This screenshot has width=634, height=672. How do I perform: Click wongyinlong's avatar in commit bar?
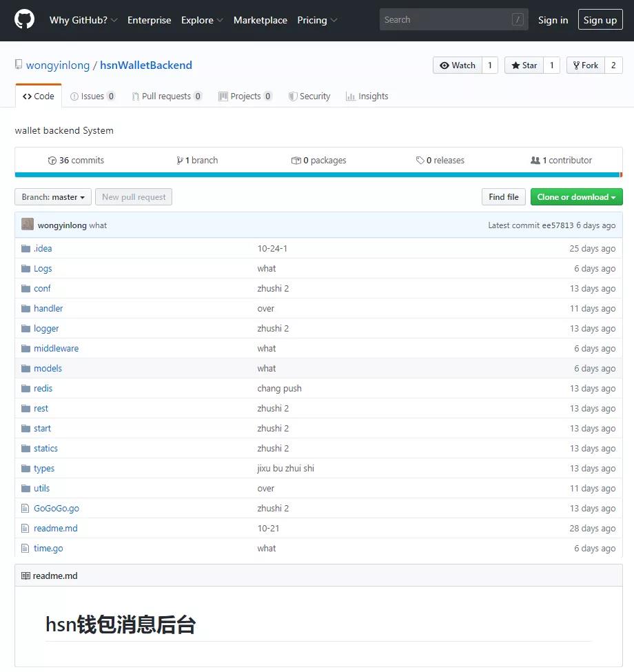pyautogui.click(x=28, y=224)
